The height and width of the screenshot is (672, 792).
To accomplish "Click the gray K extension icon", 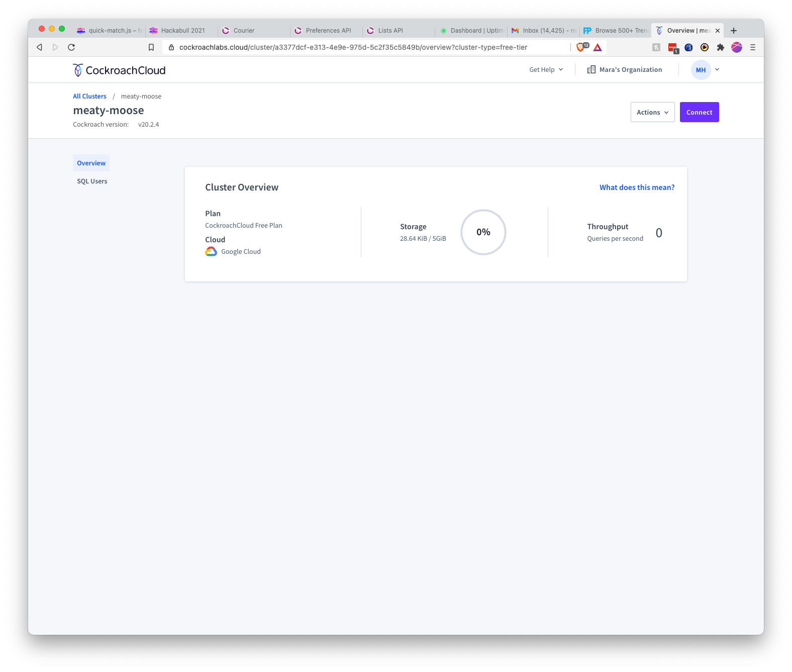I will pos(656,47).
